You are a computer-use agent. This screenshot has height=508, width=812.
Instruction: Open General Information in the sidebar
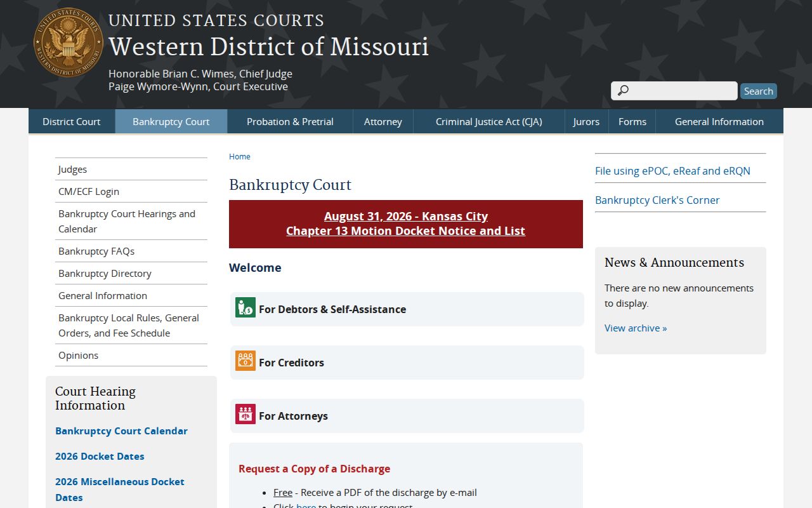131,295
